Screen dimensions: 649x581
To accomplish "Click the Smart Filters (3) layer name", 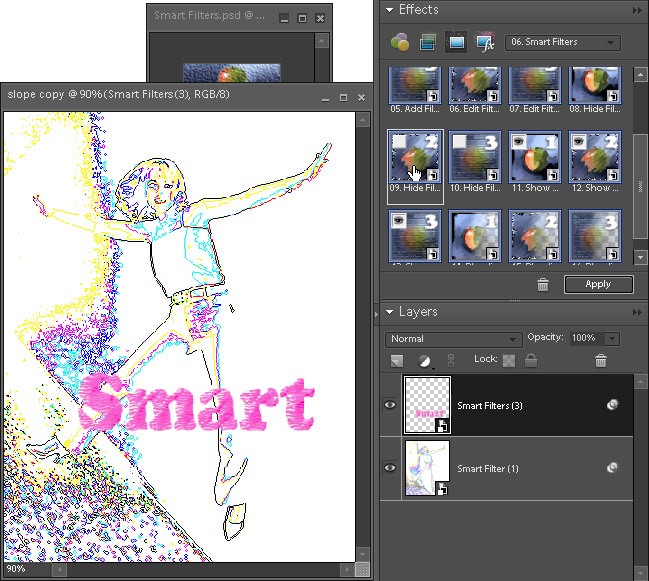I will (x=490, y=406).
